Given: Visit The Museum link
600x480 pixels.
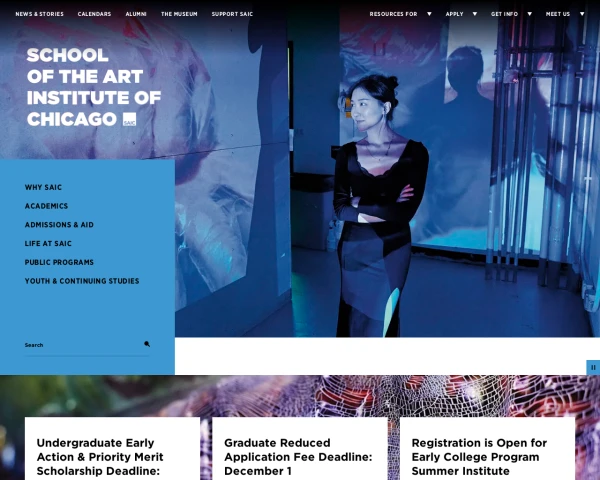Looking at the screenshot, I should (x=179, y=14).
